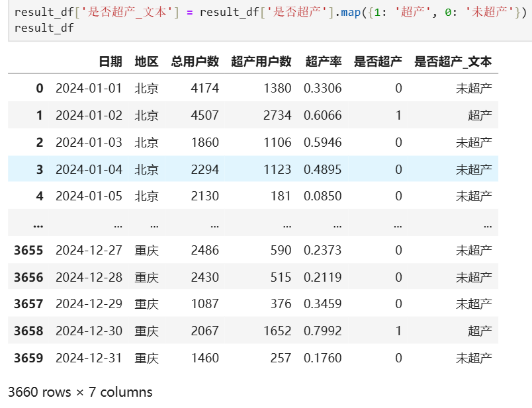The width and height of the screenshot is (532, 408).
Task: Select date cell 2024-12-29
Action: 89,304
